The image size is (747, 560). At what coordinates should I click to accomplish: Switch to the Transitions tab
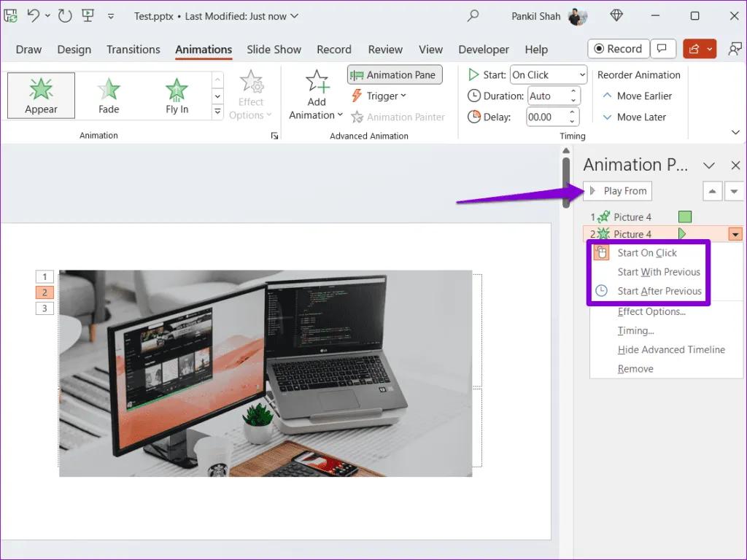click(x=133, y=50)
